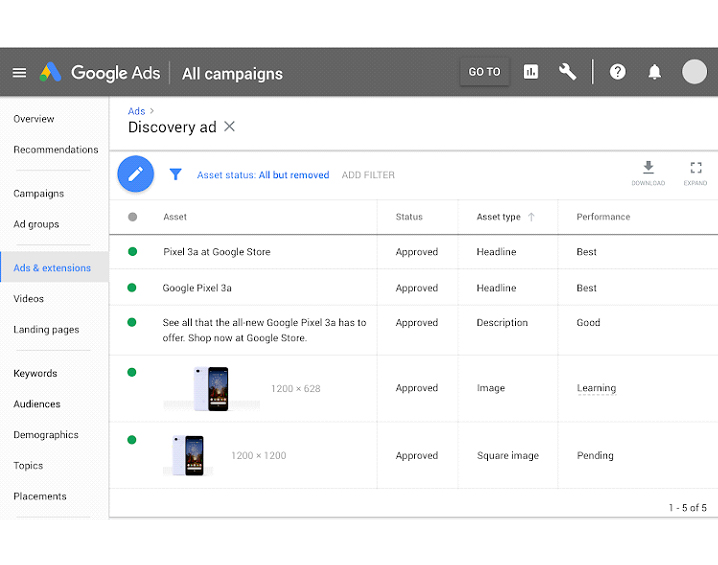
Task: Click status dot for Pixel 3a at Google Store
Action: [132, 251]
